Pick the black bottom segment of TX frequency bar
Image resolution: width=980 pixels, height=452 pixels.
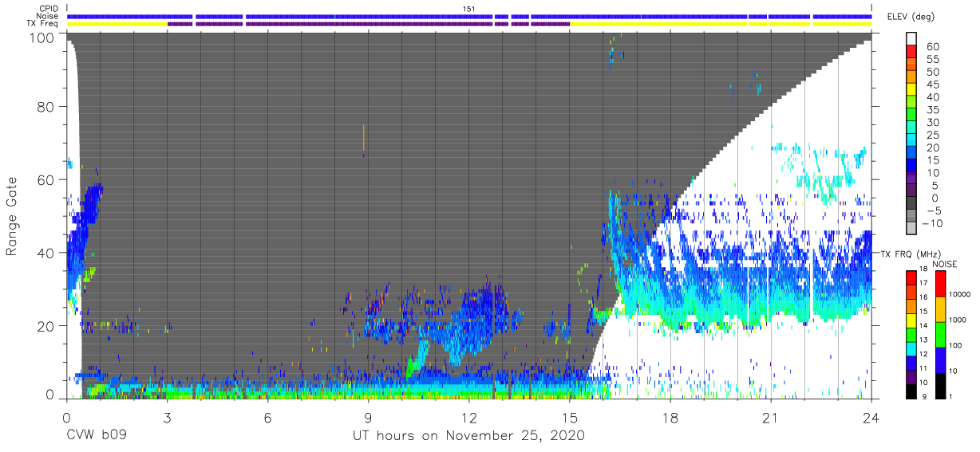click(x=911, y=390)
